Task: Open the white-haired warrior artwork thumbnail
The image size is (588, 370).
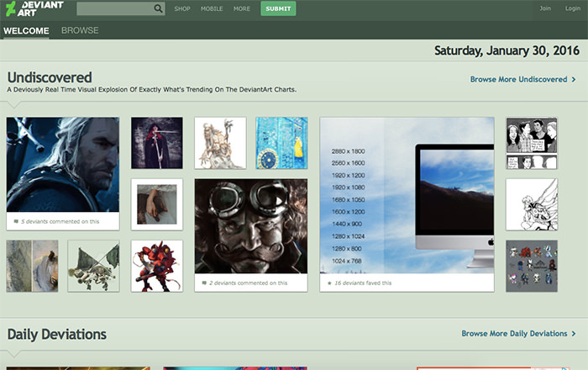Action: (63, 165)
